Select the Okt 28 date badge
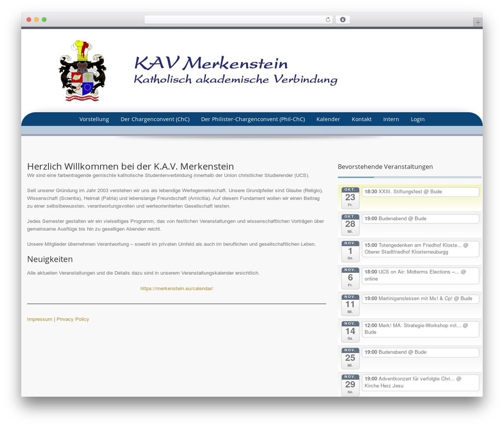504x427 pixels. point(350,225)
